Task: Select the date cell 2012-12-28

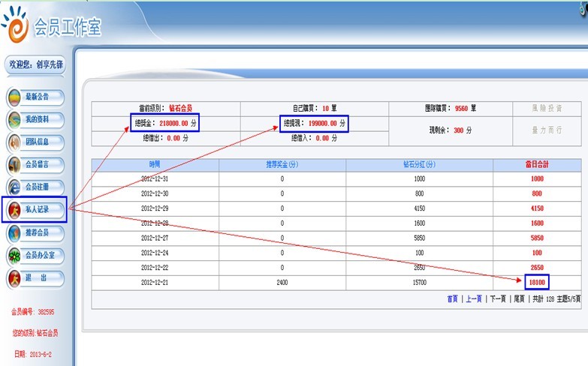Action: [155, 223]
